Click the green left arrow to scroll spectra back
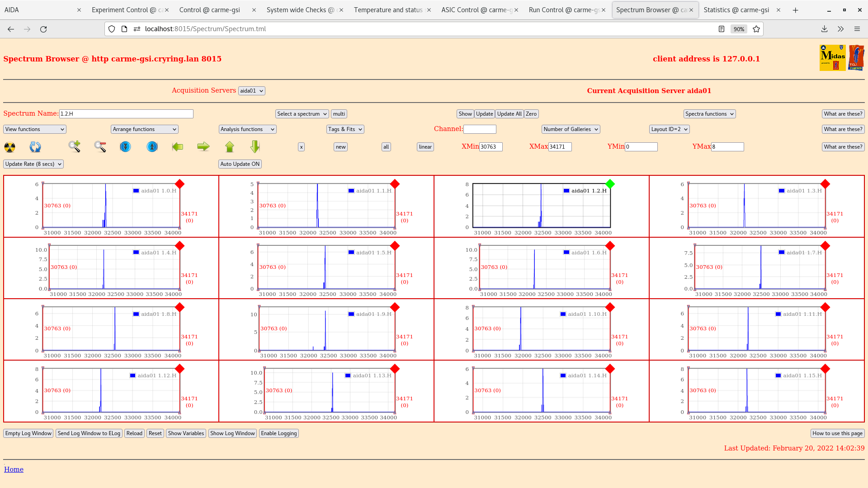Viewport: 868px width, 488px height. click(x=178, y=146)
